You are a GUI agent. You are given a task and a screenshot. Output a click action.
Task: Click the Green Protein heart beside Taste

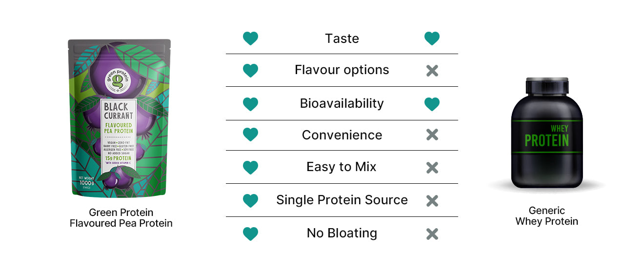(x=250, y=39)
